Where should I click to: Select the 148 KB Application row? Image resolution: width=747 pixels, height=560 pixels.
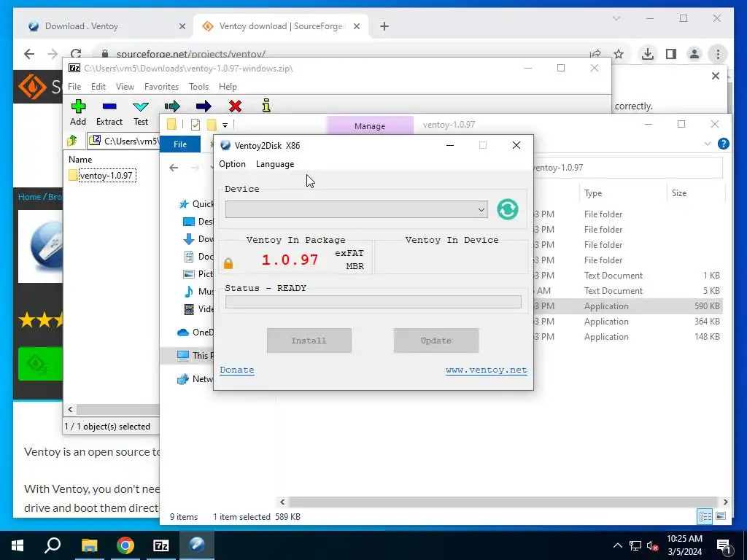point(628,337)
